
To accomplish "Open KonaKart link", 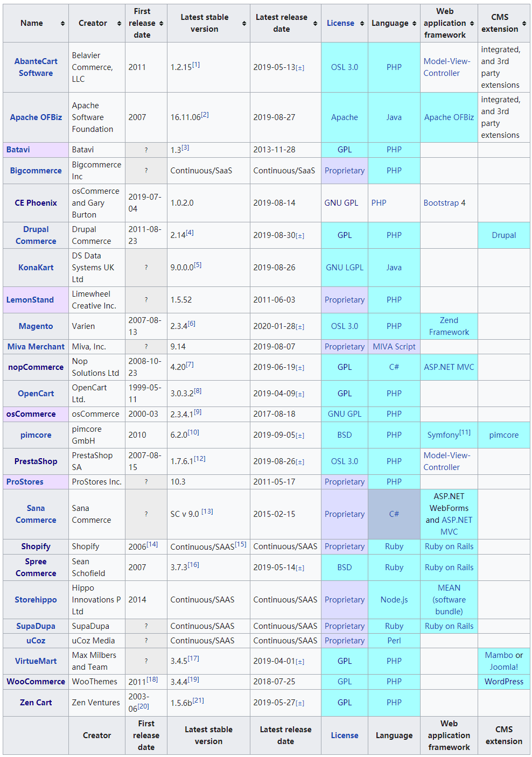I will coord(36,268).
